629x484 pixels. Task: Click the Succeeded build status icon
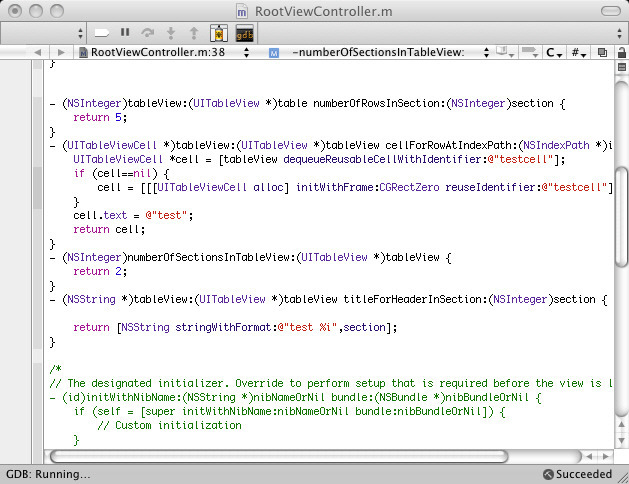(x=548, y=474)
